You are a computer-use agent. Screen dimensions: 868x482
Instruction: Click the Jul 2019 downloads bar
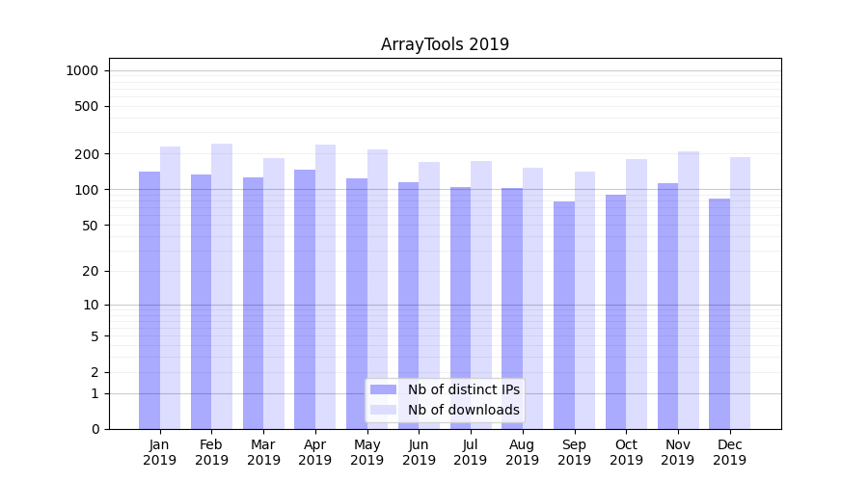click(x=481, y=294)
